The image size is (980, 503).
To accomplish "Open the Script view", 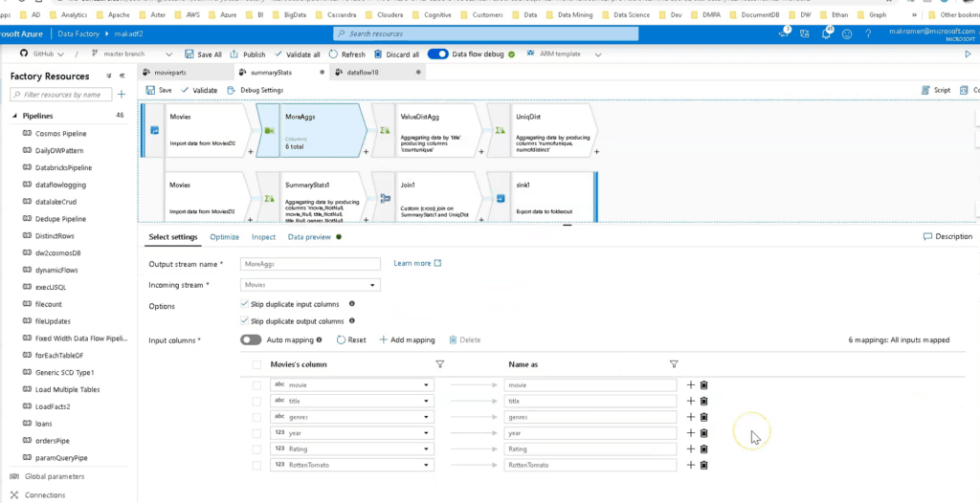I will pos(936,90).
